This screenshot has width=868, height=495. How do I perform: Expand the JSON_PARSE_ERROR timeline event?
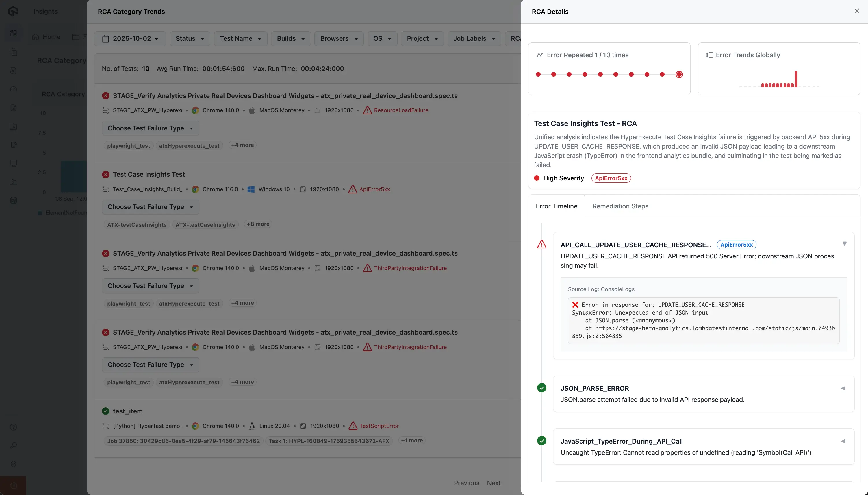point(843,388)
